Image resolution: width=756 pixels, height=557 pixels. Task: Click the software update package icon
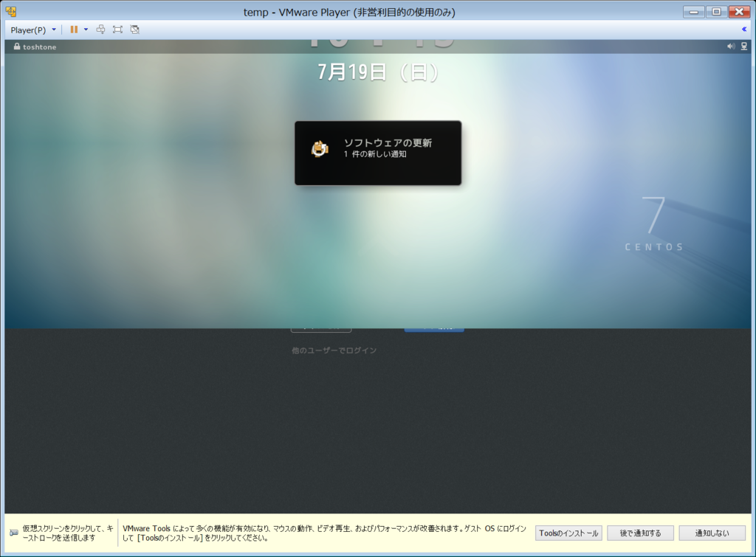click(320, 149)
